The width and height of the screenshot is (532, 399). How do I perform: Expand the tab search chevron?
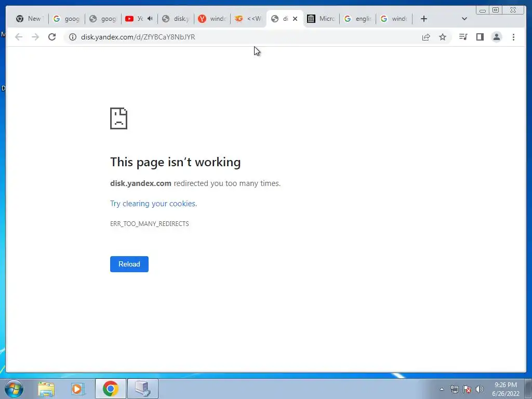(x=464, y=19)
